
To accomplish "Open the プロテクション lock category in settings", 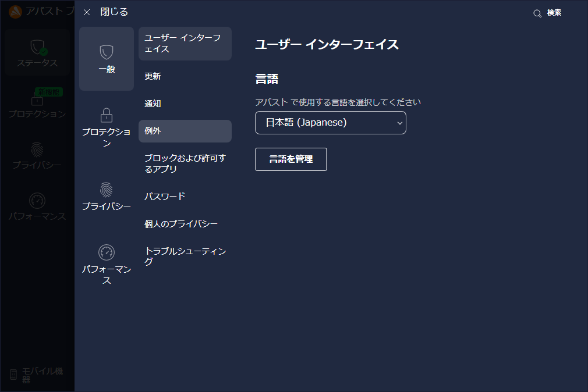I will (x=107, y=127).
